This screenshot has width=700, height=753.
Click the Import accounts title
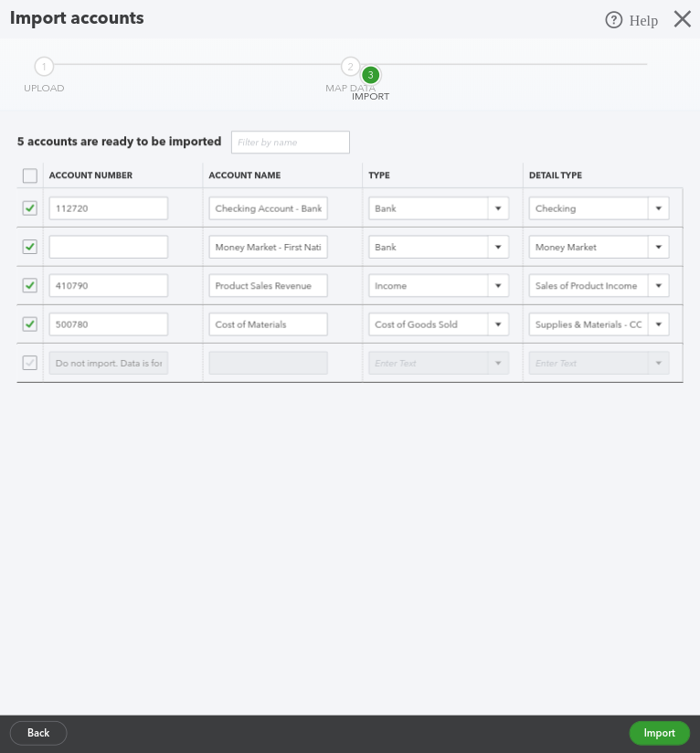77,18
